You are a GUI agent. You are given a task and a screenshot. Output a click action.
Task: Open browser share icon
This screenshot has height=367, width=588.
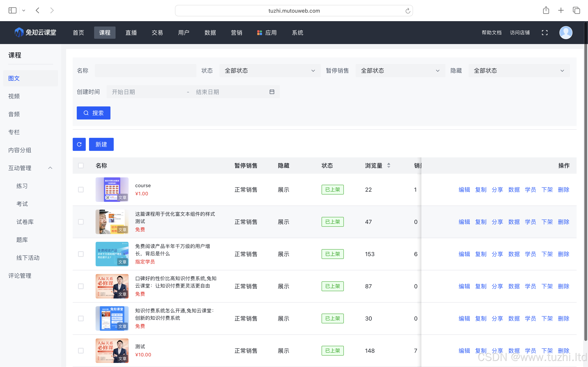pos(546,10)
